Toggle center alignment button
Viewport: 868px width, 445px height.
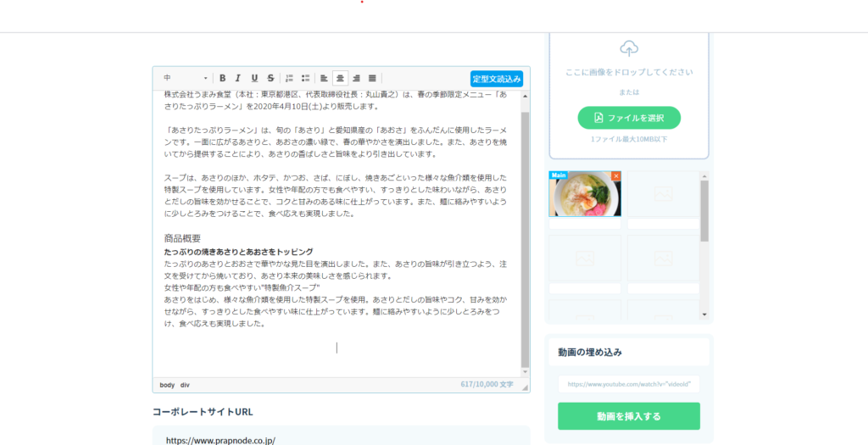tap(341, 78)
